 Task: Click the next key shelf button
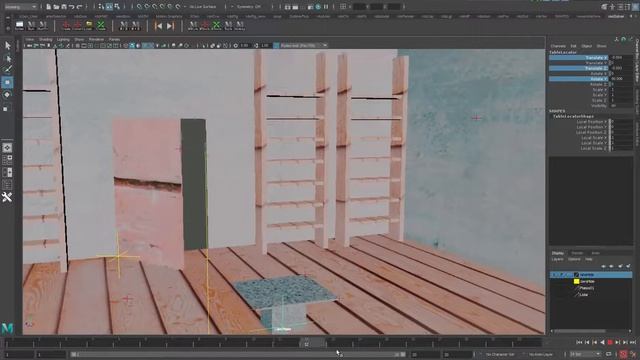pyautogui.click(x=171, y=26)
